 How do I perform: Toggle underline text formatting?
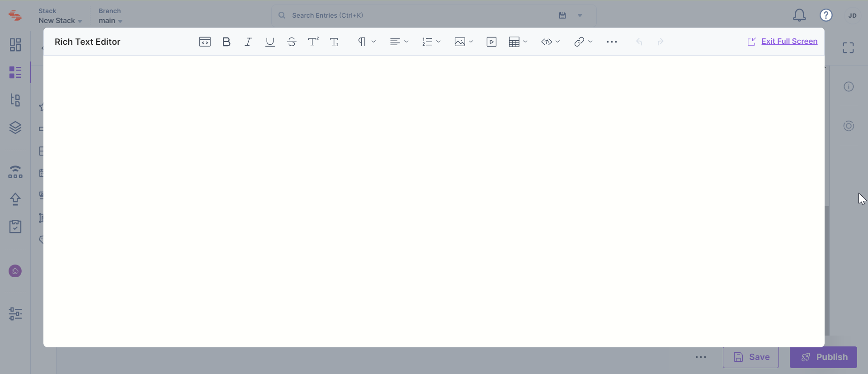(x=270, y=42)
